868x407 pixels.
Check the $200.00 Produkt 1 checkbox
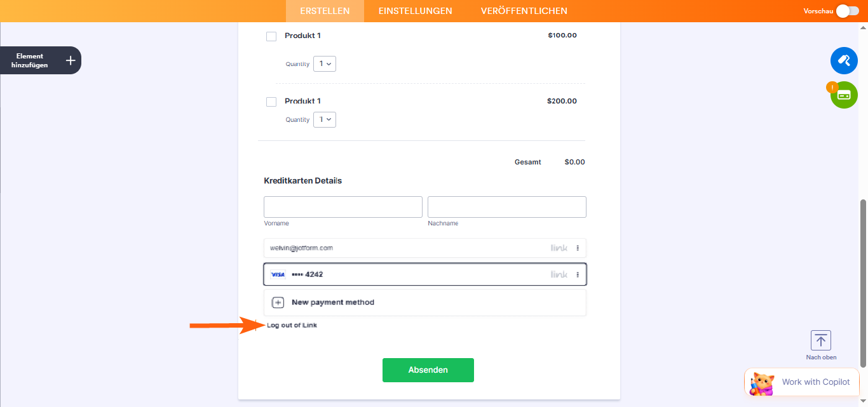(x=271, y=102)
